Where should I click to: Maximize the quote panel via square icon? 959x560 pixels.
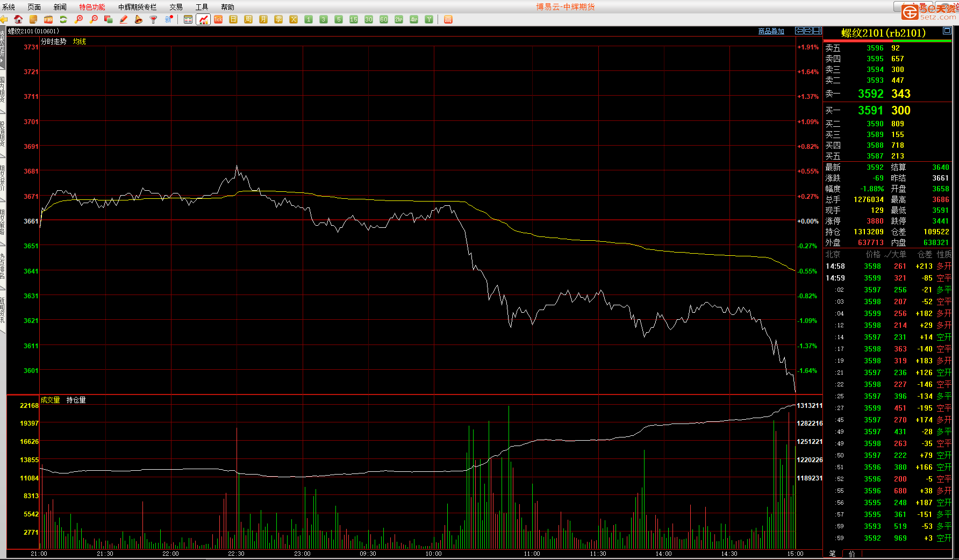[947, 31]
